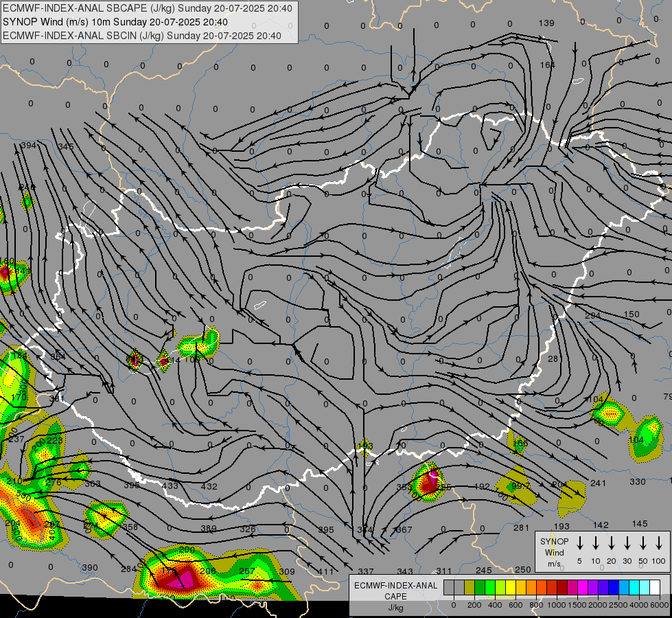
Task: Click the map value 394
Action: point(29,146)
